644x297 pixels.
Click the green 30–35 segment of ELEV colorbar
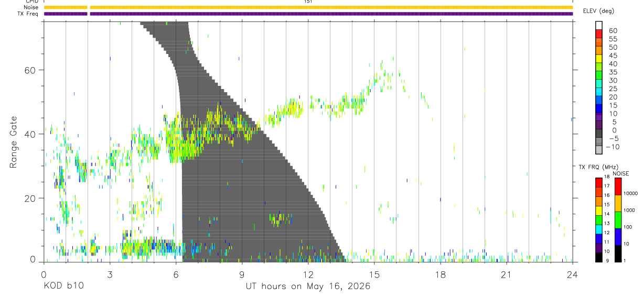(x=599, y=76)
